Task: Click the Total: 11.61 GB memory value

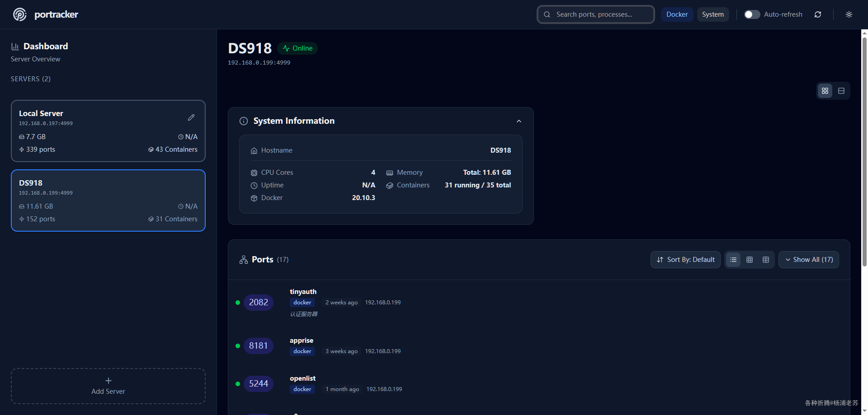Action: [x=487, y=173]
